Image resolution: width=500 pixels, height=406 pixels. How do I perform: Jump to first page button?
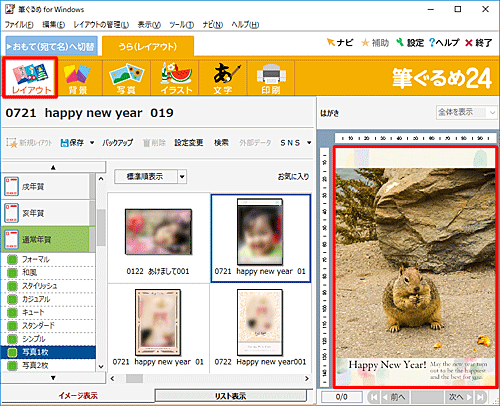point(374,397)
